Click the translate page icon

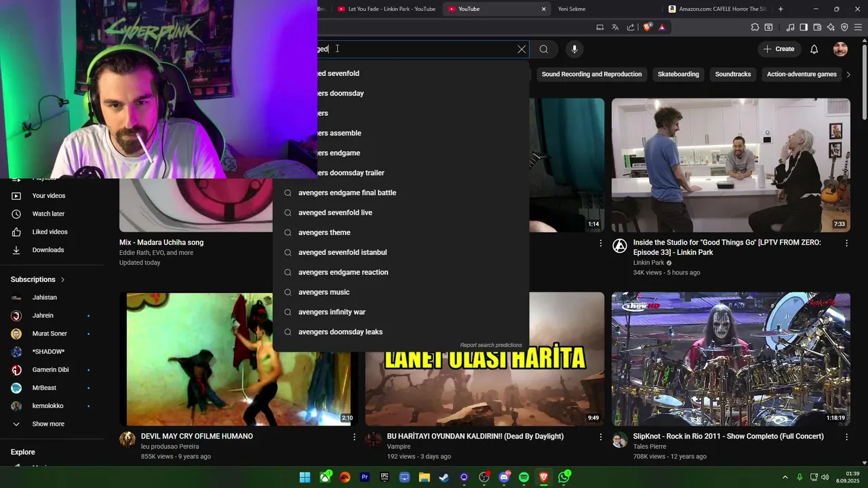click(x=615, y=27)
